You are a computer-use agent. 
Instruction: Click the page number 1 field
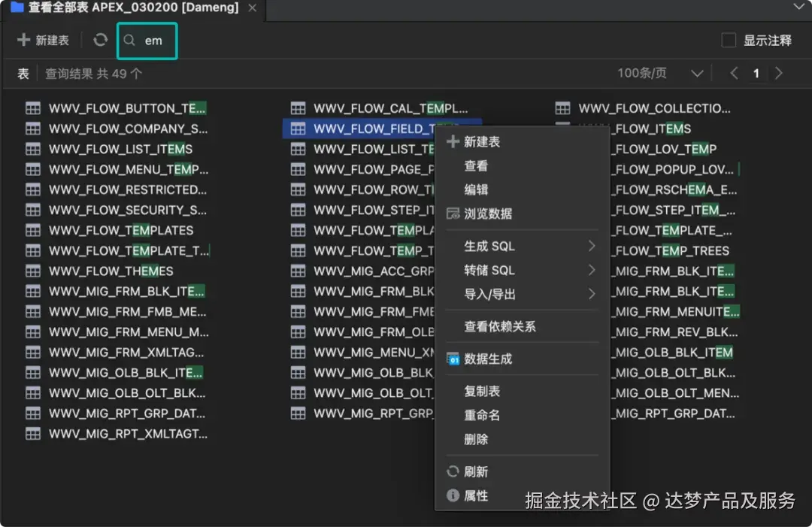coord(756,74)
